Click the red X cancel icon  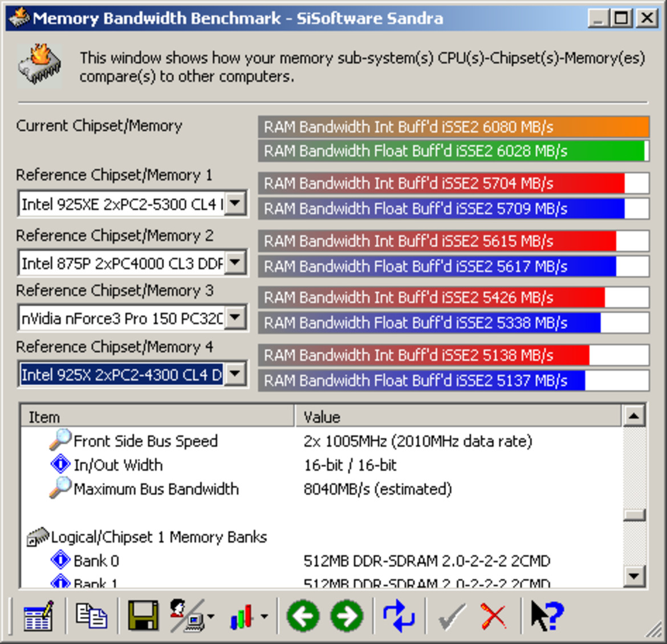pyautogui.click(x=494, y=616)
